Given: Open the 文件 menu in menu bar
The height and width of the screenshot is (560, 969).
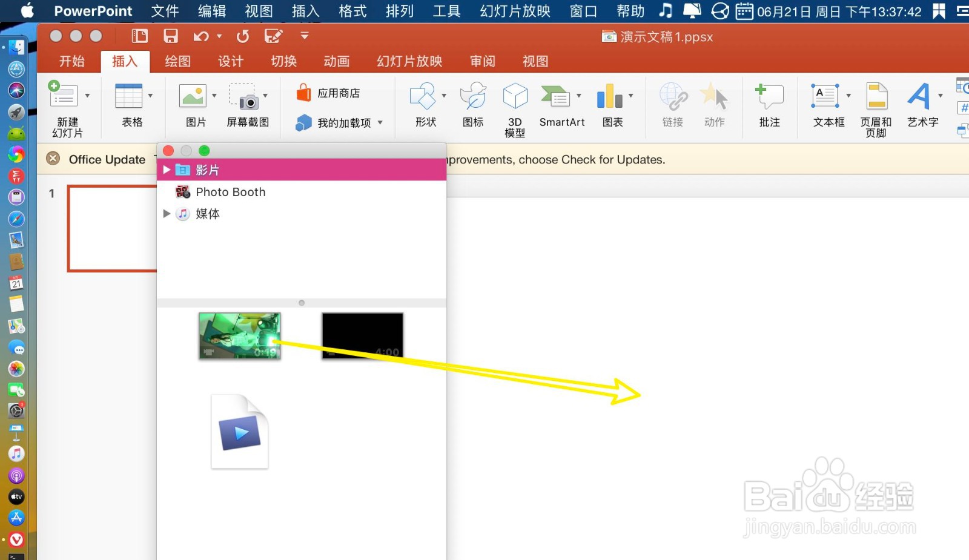Looking at the screenshot, I should click(x=165, y=11).
